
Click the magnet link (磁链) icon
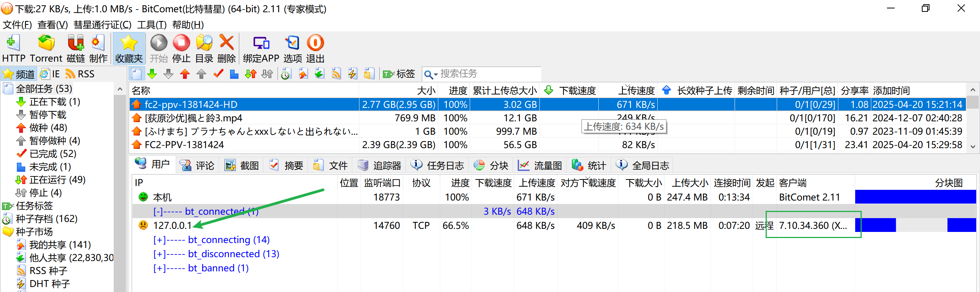coord(75,48)
